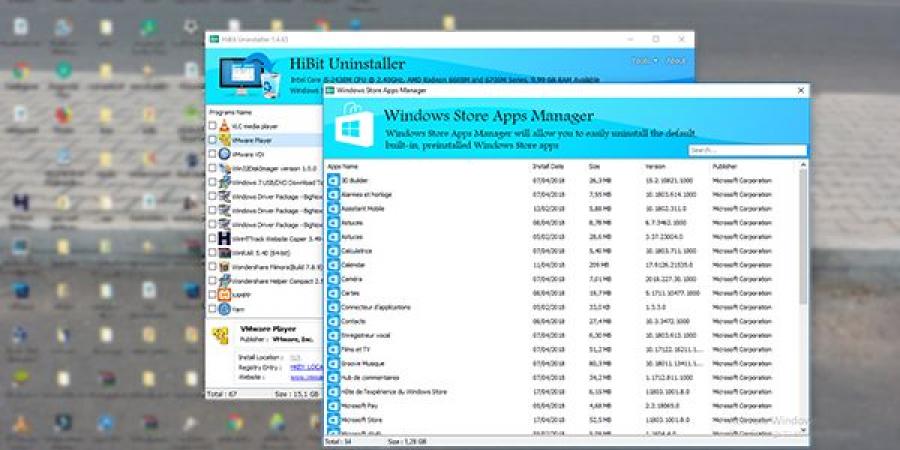The width and height of the screenshot is (900, 450).
Task: Click the app icon beside Enregistreur vocal
Action: pyautogui.click(x=333, y=335)
